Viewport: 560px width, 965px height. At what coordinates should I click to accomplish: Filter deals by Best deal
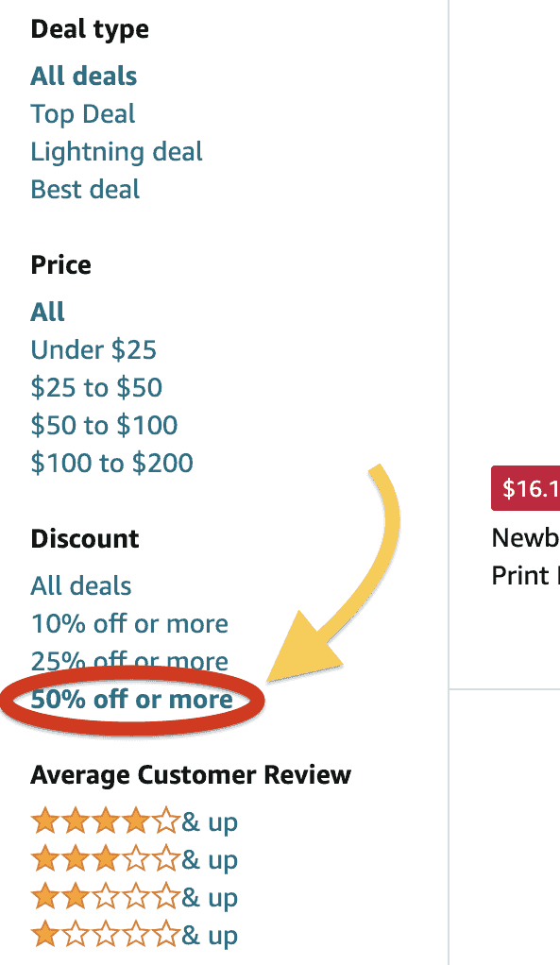pos(85,189)
